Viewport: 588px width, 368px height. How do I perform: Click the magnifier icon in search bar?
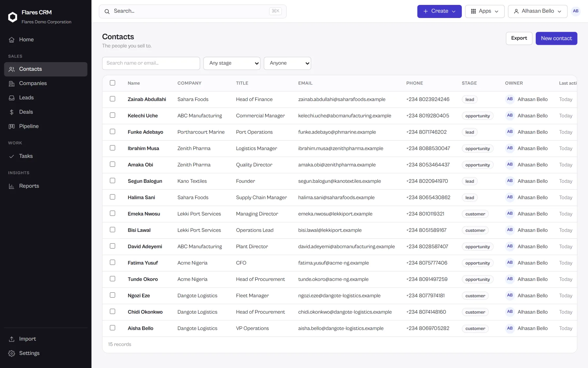[107, 11]
